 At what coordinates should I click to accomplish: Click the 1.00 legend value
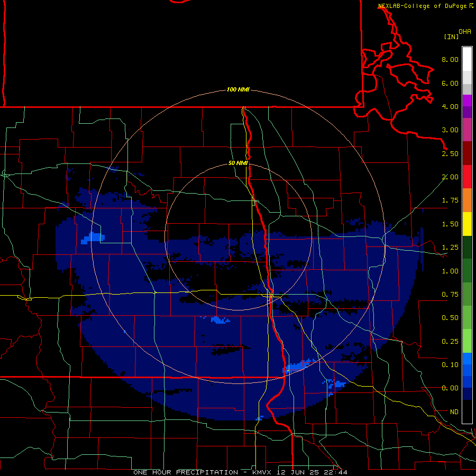tap(450, 271)
